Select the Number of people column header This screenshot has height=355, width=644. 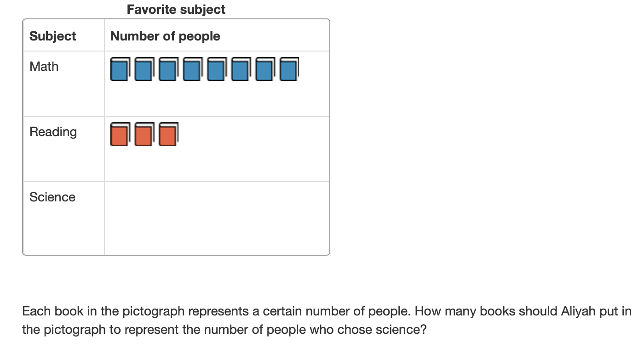[x=165, y=36]
